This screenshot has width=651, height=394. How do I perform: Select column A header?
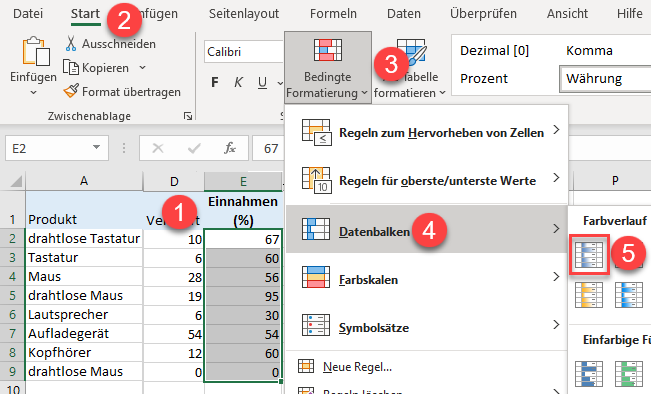[x=84, y=181]
